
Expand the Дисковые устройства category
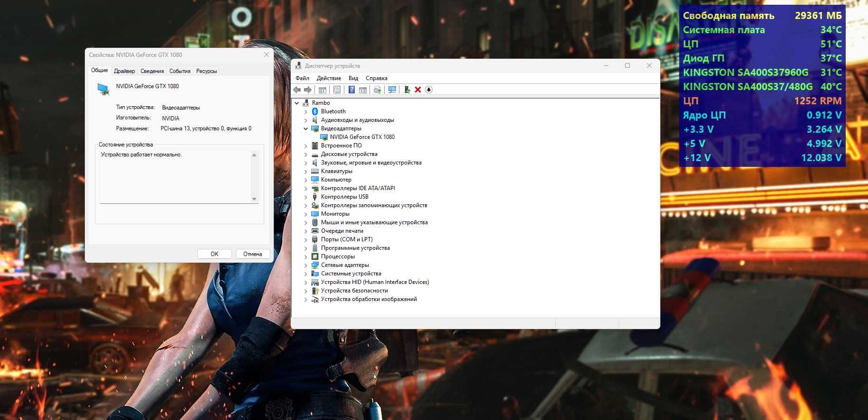click(x=306, y=154)
